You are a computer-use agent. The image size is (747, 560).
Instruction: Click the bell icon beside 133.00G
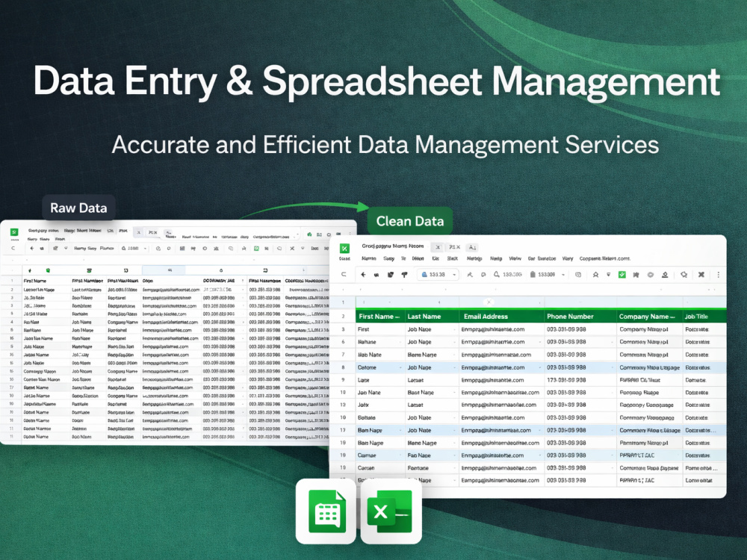tap(497, 274)
